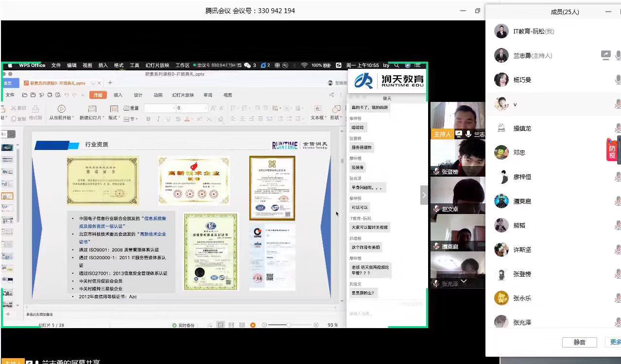Click the 静音 mute button
Screen dimensions: 621x364
[579, 342]
